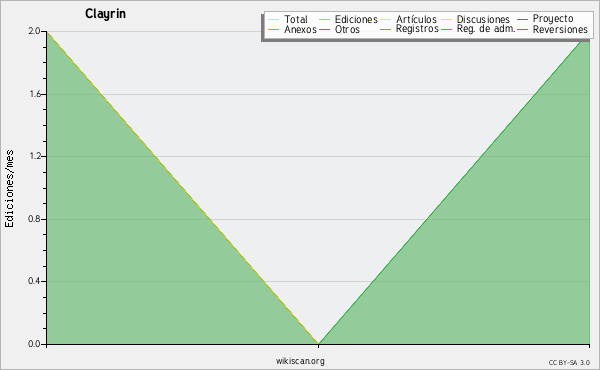Click the CC BY-SA 3.0 license text
Screen dimensions: 600x370
point(569,362)
